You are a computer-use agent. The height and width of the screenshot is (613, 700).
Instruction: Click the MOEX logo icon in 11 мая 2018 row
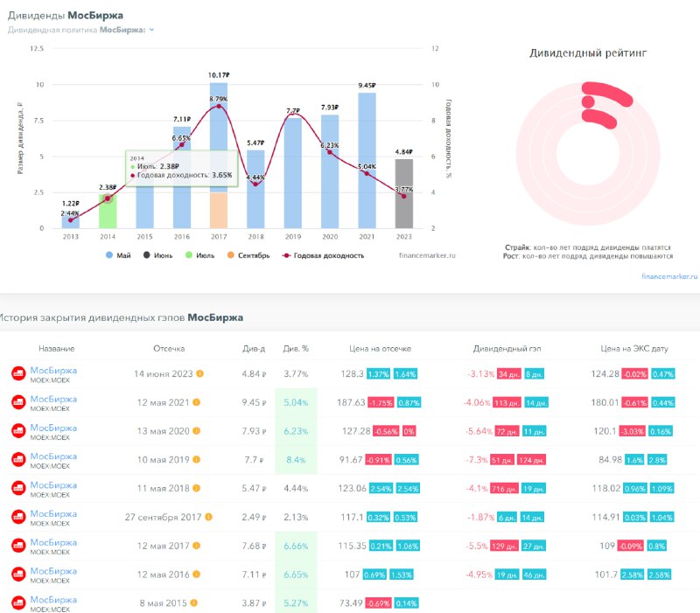click(x=18, y=488)
